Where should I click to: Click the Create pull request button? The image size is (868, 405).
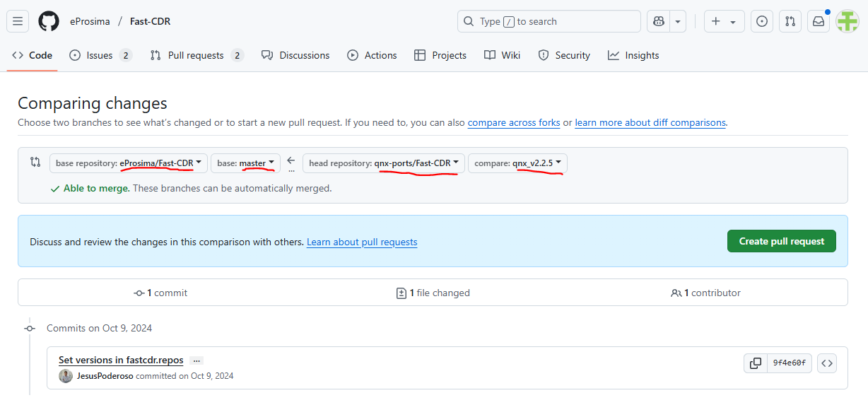click(781, 241)
